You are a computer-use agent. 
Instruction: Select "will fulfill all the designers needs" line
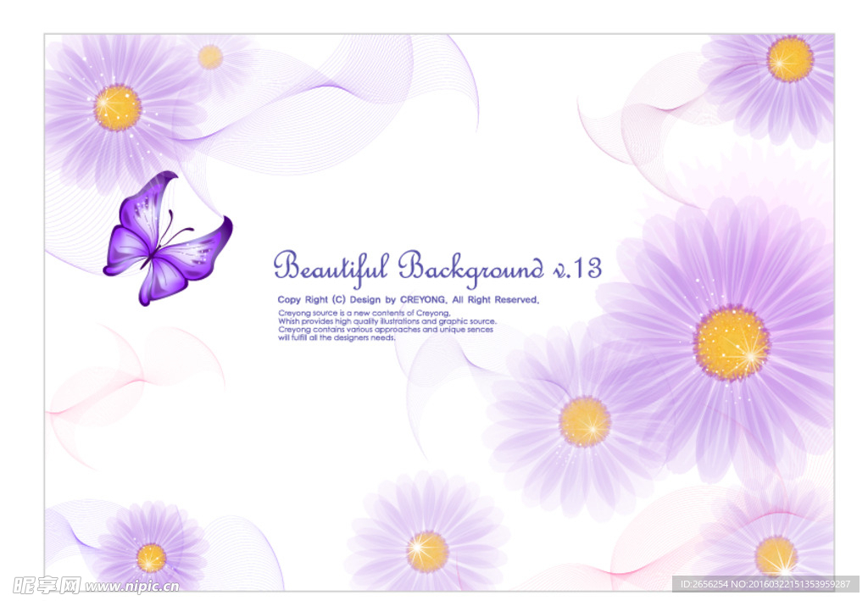click(x=337, y=337)
